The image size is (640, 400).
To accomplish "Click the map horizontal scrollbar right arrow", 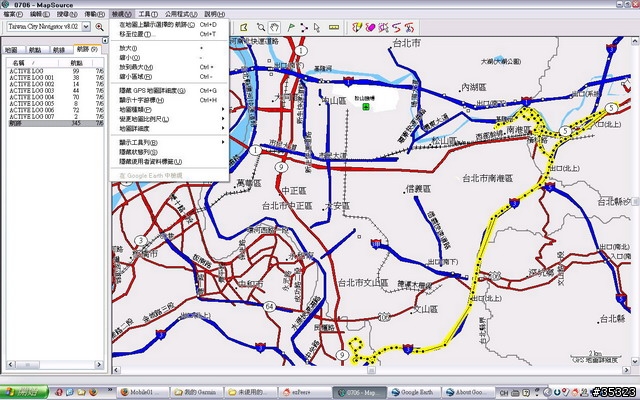I will 627,370.
